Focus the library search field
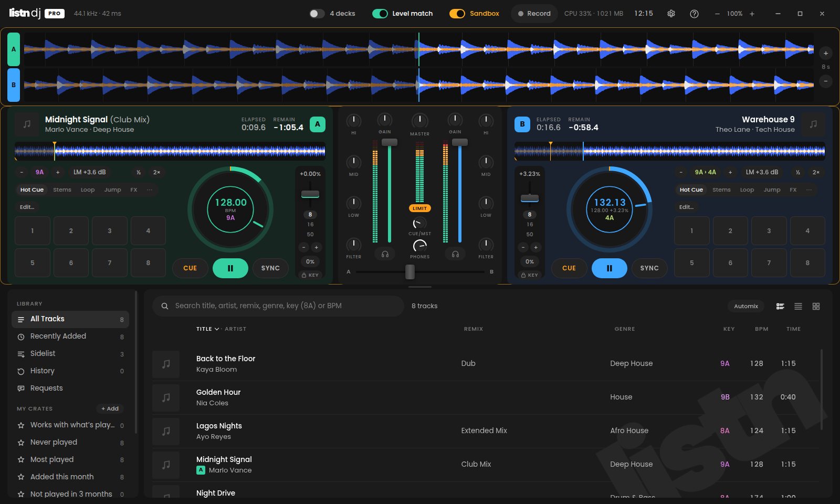This screenshot has height=504, width=840. point(278,306)
